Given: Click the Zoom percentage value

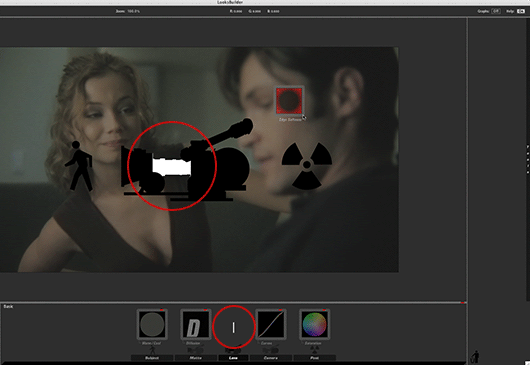Looking at the screenshot, I should pyautogui.click(x=134, y=11).
